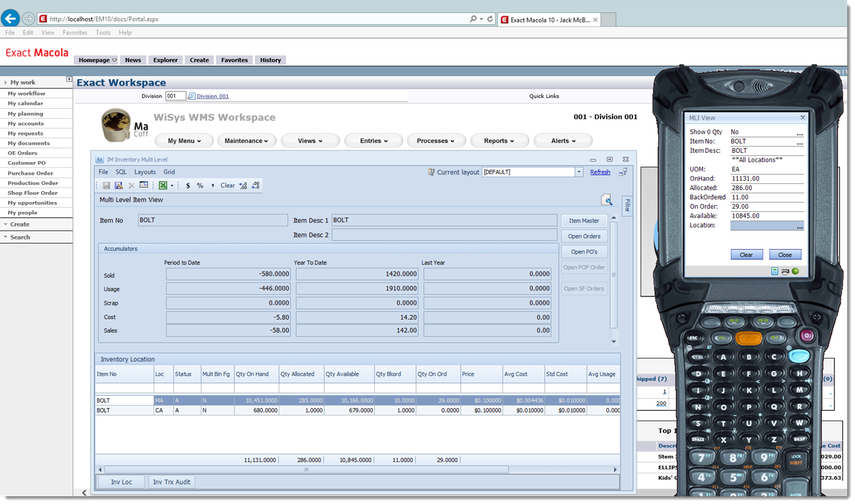Open the File menu in IM Inventory window
This screenshot has width=855, height=504.
point(103,172)
